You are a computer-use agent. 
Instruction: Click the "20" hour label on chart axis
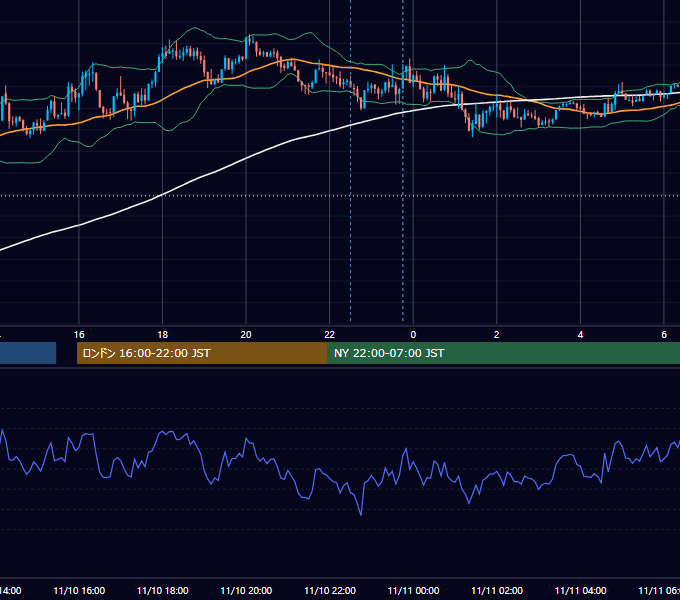246,335
